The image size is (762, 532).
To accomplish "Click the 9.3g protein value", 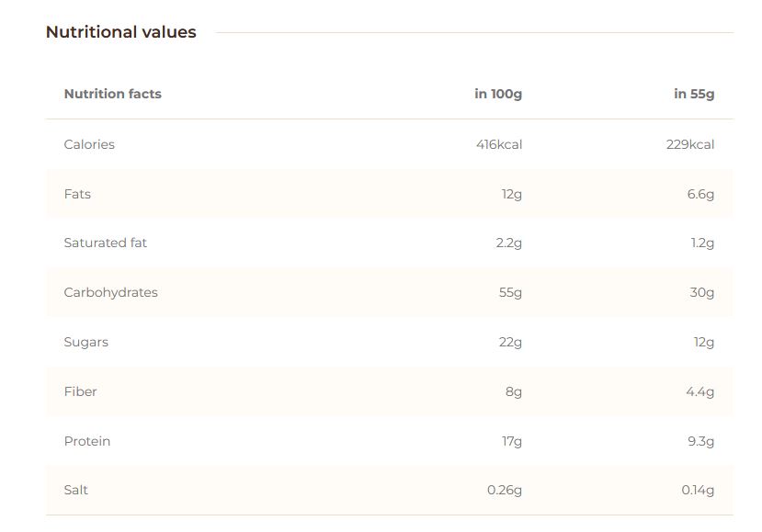I will (x=700, y=441).
